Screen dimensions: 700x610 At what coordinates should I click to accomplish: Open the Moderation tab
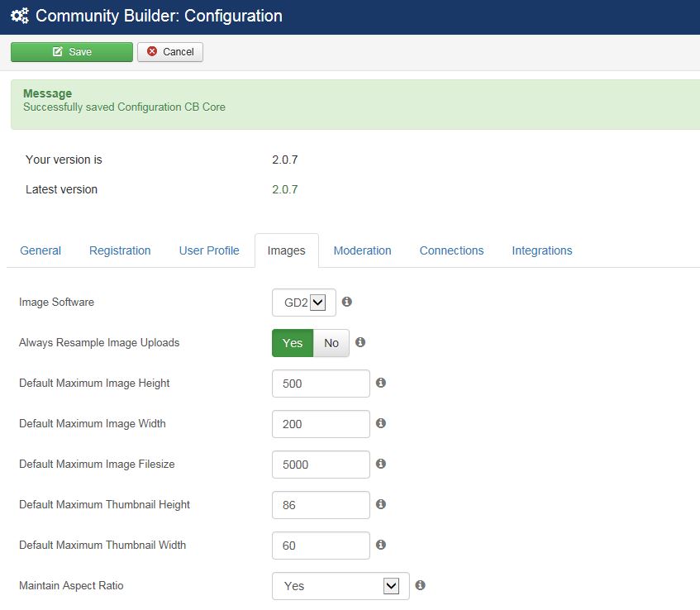[363, 250]
